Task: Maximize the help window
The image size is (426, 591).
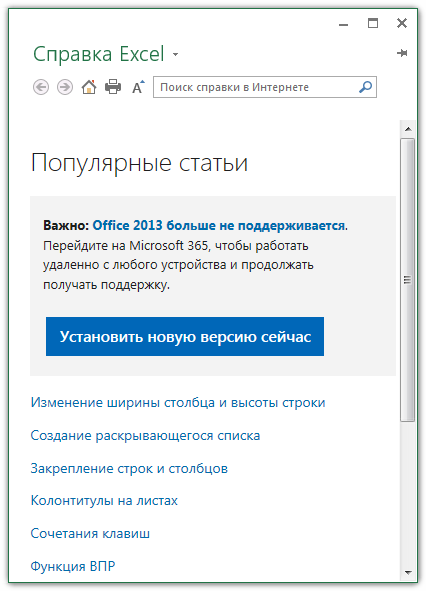Action: click(x=373, y=23)
